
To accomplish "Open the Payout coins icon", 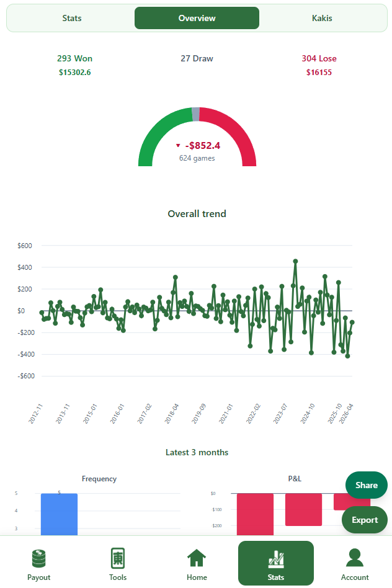I will [38, 558].
